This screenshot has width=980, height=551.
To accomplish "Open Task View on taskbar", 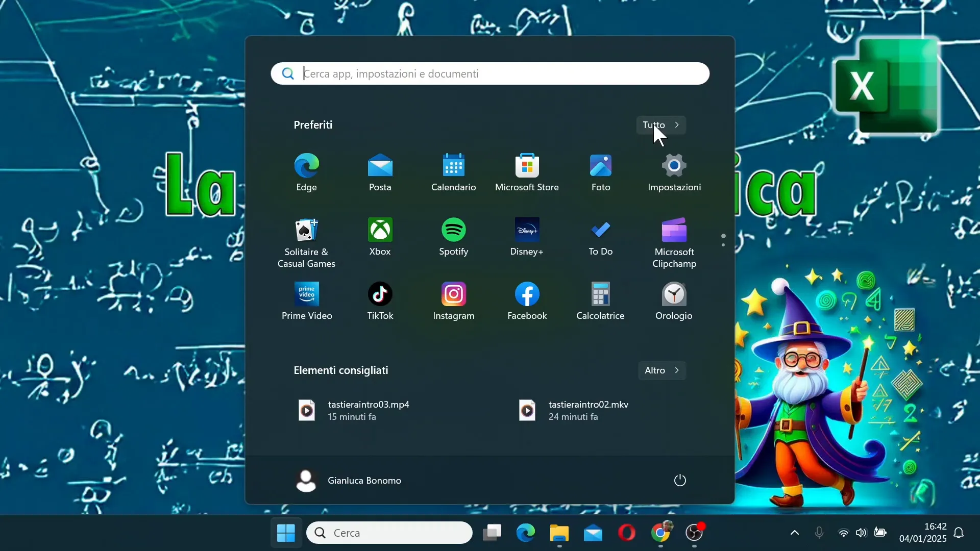I will coord(492,533).
